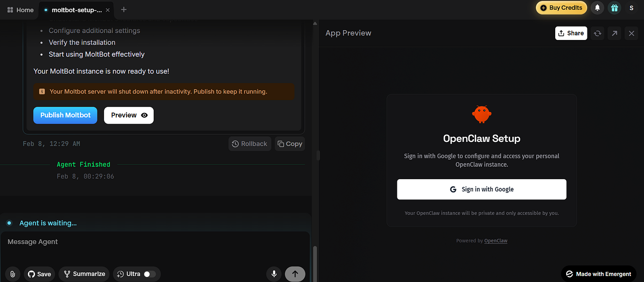Click the 'Feb 8, 12:29 AM' timestamp

click(x=52, y=144)
